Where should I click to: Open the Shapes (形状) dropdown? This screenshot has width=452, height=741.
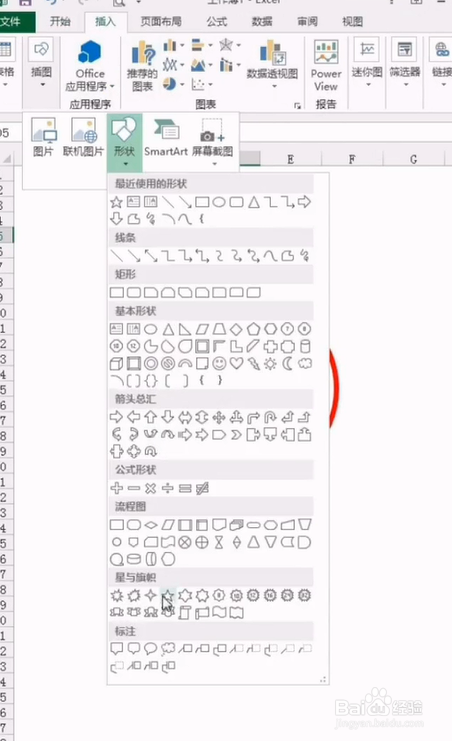(x=124, y=142)
